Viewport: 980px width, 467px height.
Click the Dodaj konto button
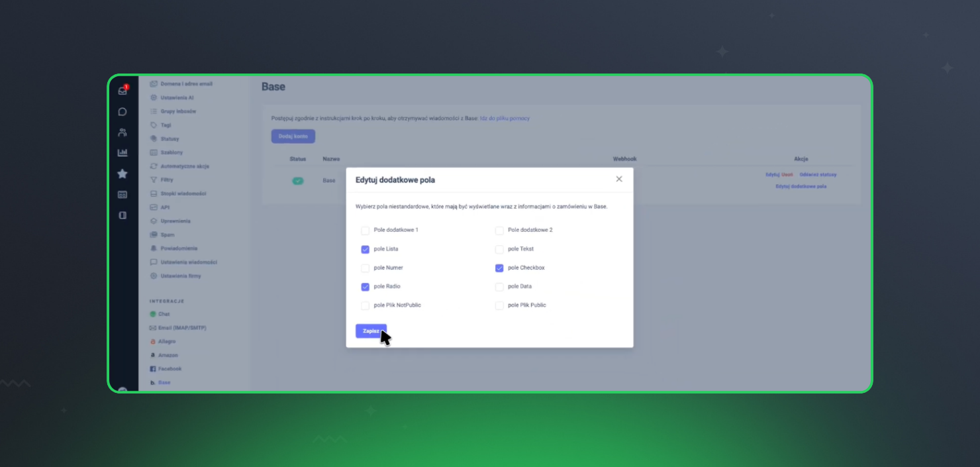point(293,136)
